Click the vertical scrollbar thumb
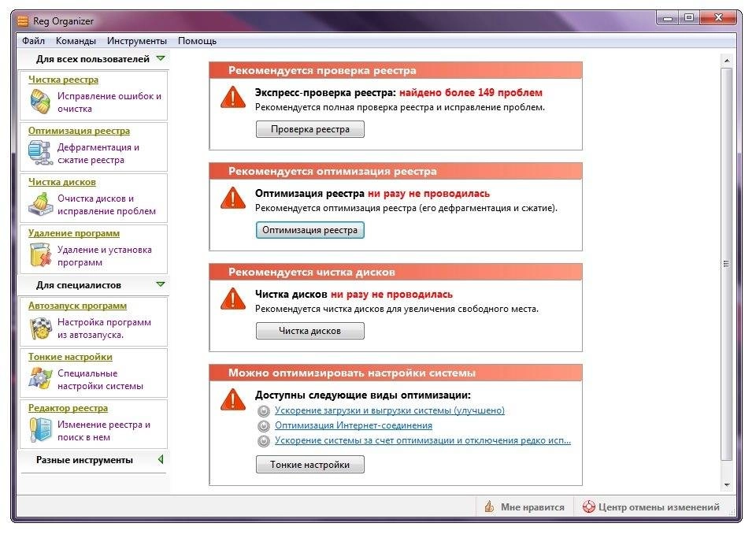 click(x=727, y=264)
